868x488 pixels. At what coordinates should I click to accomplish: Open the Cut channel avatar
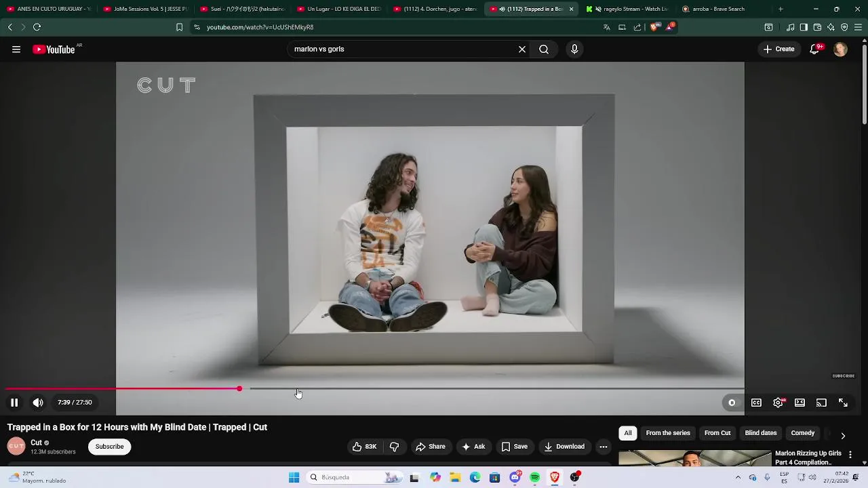tap(16, 446)
